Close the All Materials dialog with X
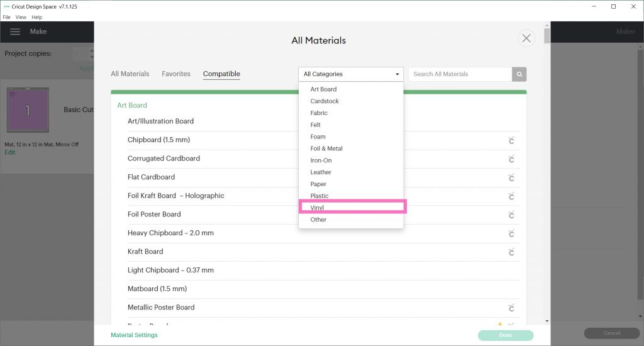Screen dimensions: 644x346 (x=526, y=38)
